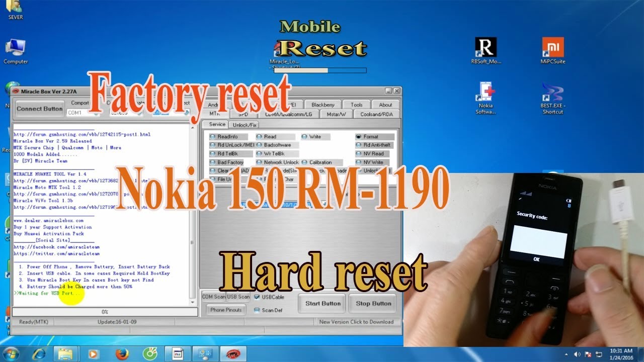The image size is (644, 362).
Task: Open the Service sub-tab
Action: pos(217,124)
